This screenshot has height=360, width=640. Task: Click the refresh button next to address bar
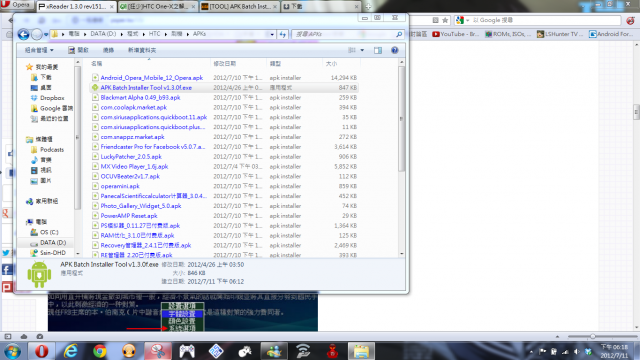tap(282, 34)
